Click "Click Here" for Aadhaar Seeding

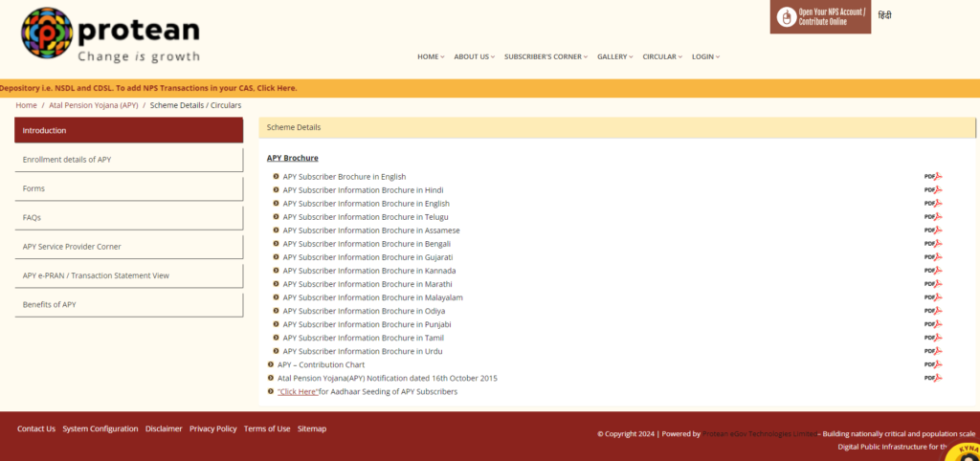(x=299, y=392)
